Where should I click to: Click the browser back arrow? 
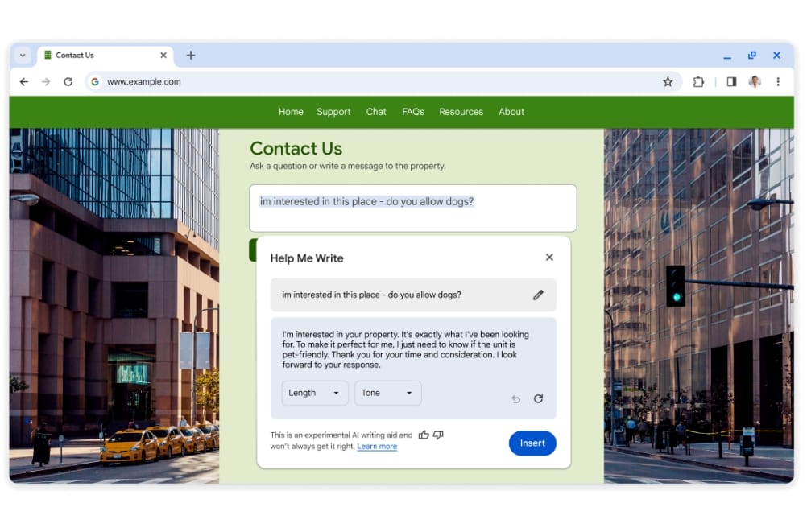coord(23,82)
